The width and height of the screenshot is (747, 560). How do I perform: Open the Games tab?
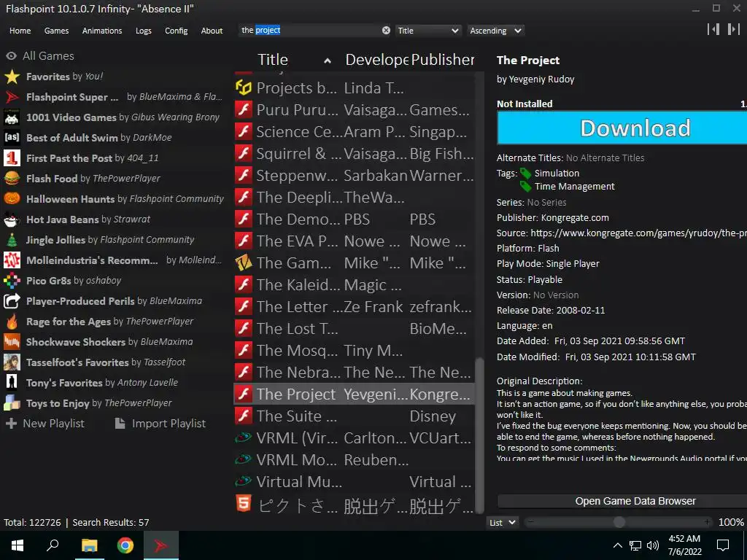tap(56, 31)
